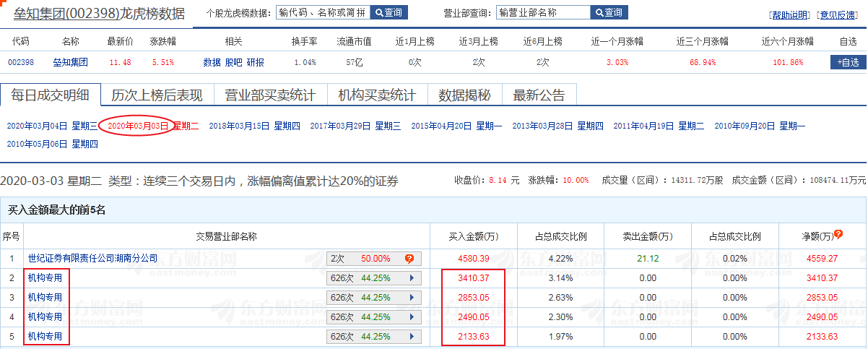The image size is (868, 349).
Task: Focus the 输营业部名称 input field
Action: click(543, 12)
